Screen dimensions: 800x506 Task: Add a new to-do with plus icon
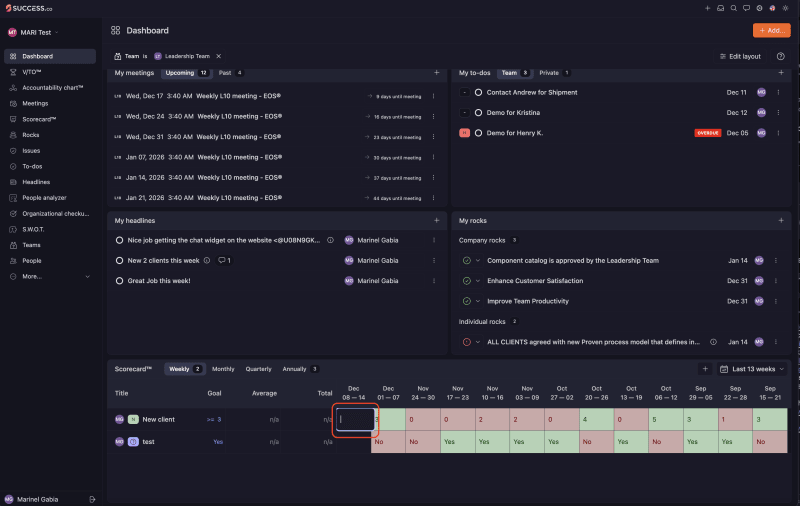(781, 73)
